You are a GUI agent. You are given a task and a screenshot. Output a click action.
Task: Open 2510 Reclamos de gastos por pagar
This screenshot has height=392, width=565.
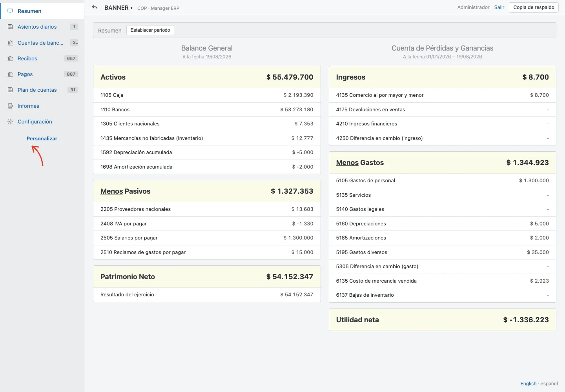(207, 252)
